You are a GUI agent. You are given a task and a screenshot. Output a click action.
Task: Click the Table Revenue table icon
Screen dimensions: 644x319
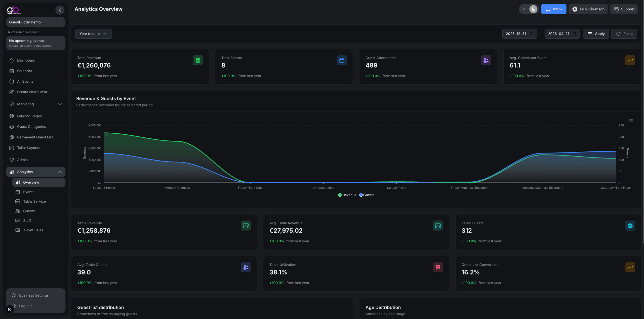click(x=246, y=226)
